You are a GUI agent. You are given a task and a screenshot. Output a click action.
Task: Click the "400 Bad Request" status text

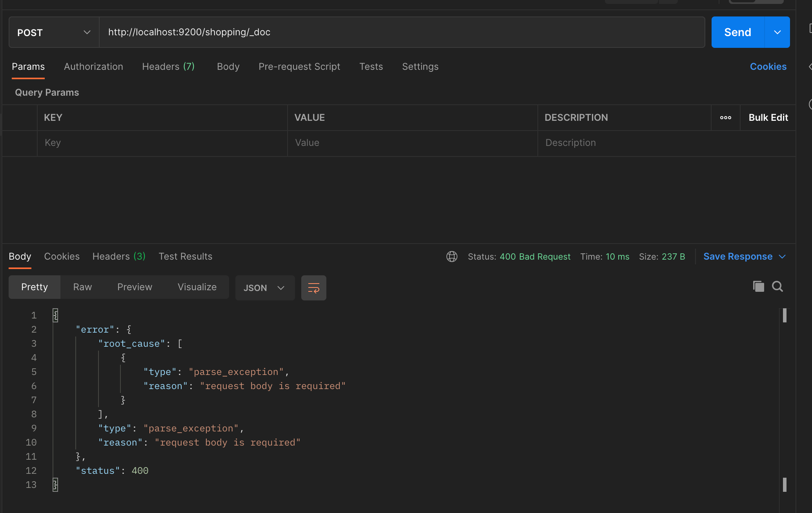(535, 256)
